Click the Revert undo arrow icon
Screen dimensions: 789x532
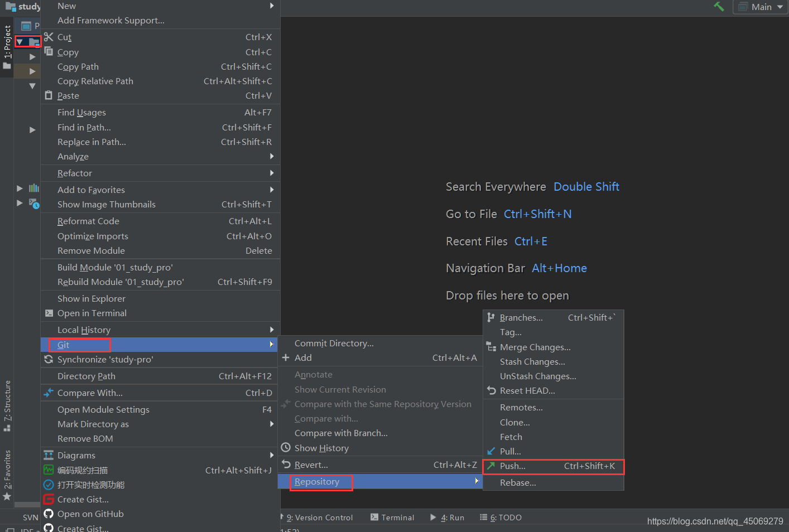coord(286,464)
